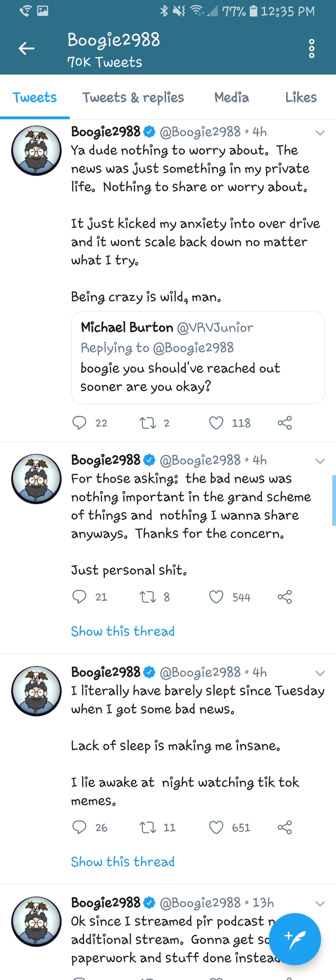Open 'Show this thread' under tik tok tweet
336x980 pixels.
point(123,862)
